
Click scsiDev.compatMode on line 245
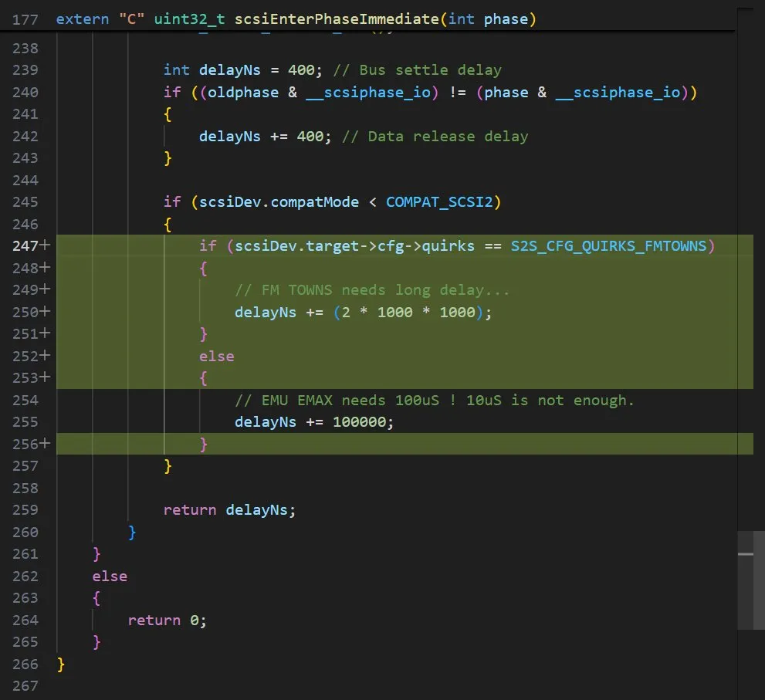279,202
